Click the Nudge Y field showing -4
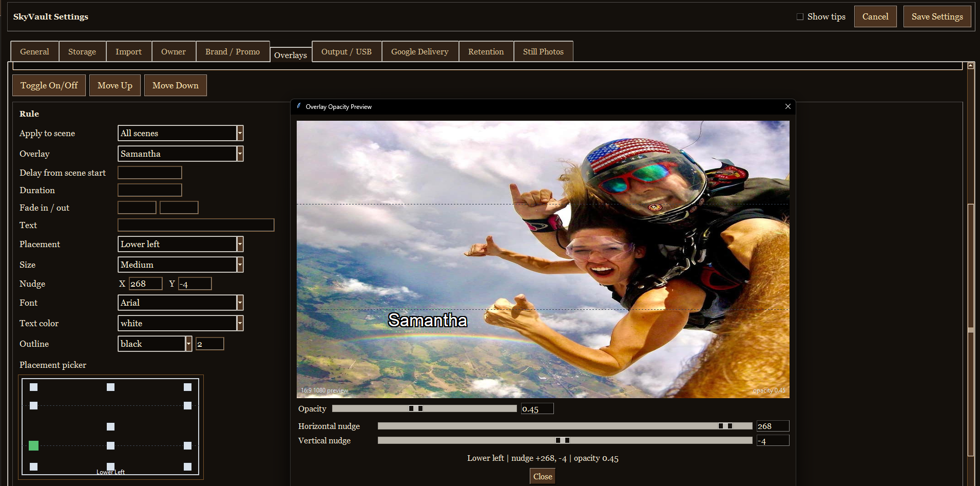 click(195, 284)
